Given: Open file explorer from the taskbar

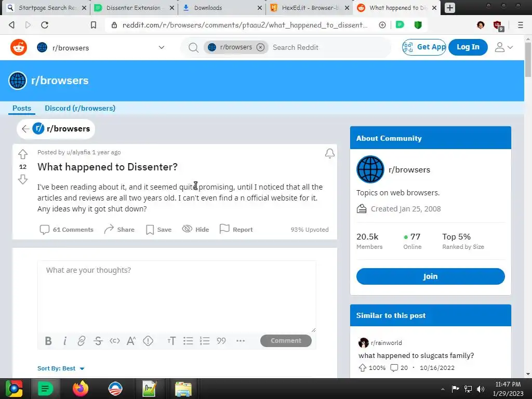Looking at the screenshot, I should point(183,389).
